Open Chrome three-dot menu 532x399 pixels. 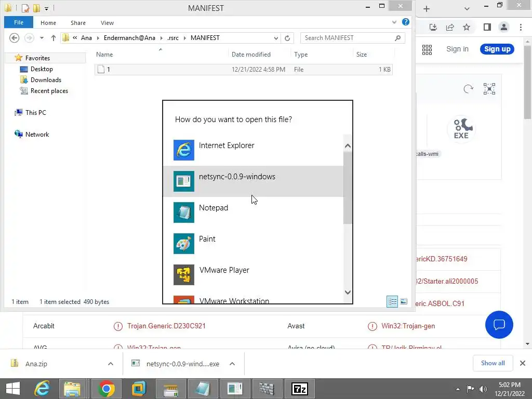pyautogui.click(x=521, y=27)
